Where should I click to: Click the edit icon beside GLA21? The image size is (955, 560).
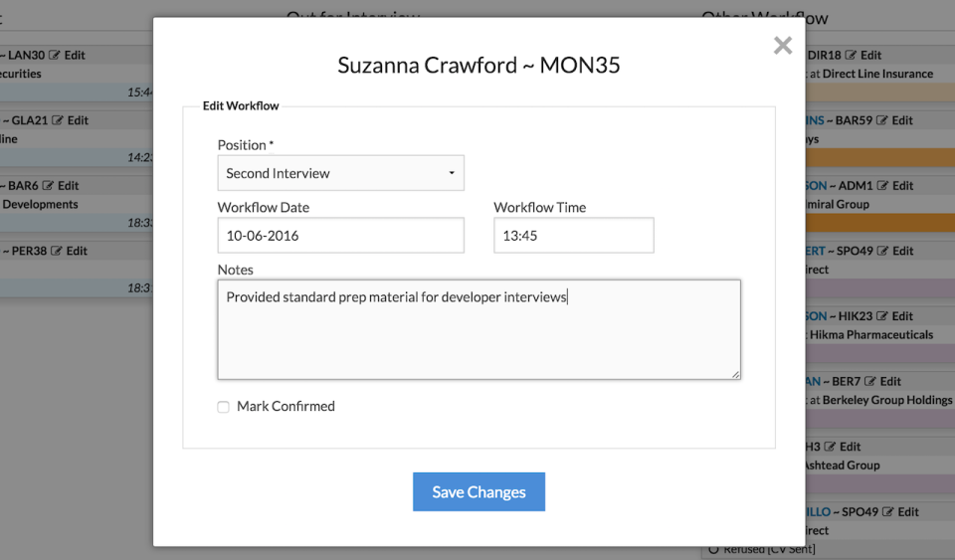pos(58,120)
